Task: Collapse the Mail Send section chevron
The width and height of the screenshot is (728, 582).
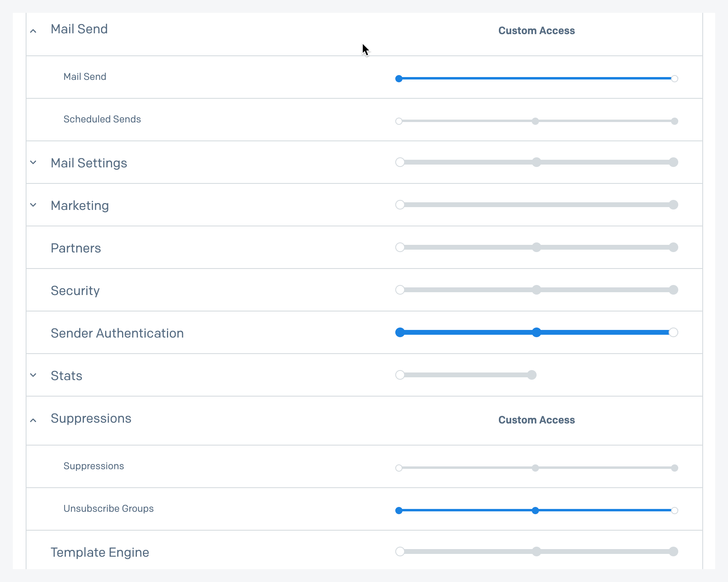Action: [33, 31]
